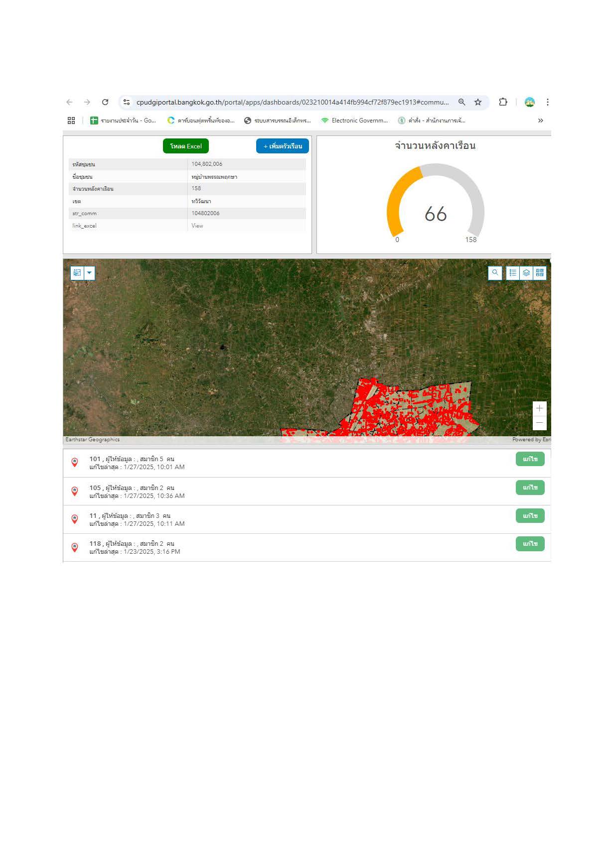Viewport: 614px width, 868px height.
Task: Click the address bar URL field
Action: pyautogui.click(x=293, y=102)
